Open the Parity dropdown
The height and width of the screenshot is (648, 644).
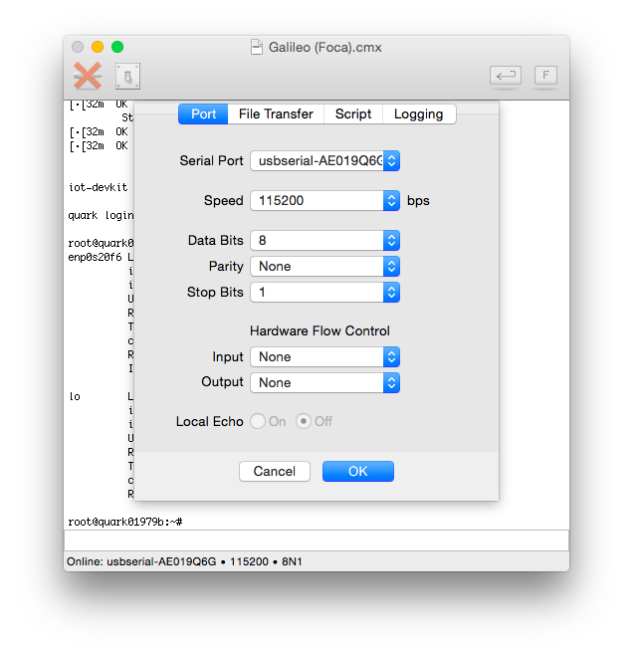pyautogui.click(x=324, y=267)
